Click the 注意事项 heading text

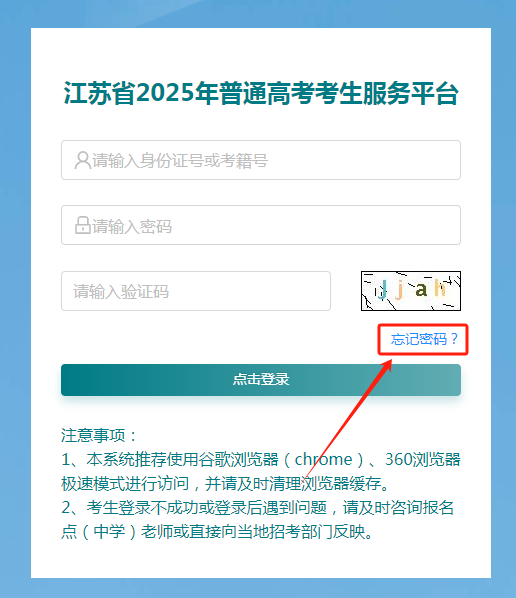pyautogui.click(x=93, y=435)
